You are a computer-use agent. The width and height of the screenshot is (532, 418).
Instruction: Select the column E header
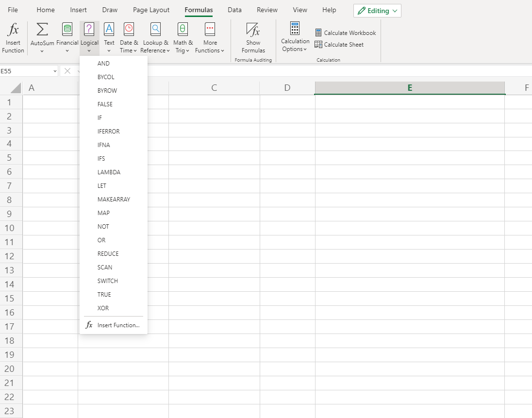(410, 88)
